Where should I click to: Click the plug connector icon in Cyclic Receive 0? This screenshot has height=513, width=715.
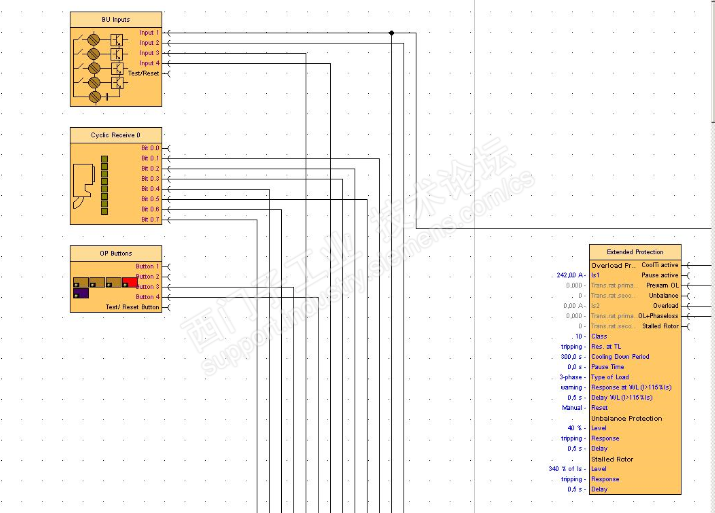[83, 186]
